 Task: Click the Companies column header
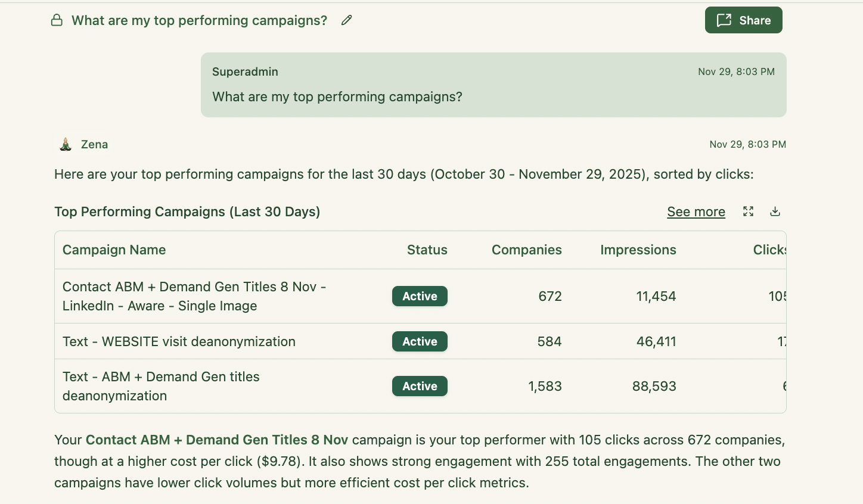pyautogui.click(x=526, y=250)
